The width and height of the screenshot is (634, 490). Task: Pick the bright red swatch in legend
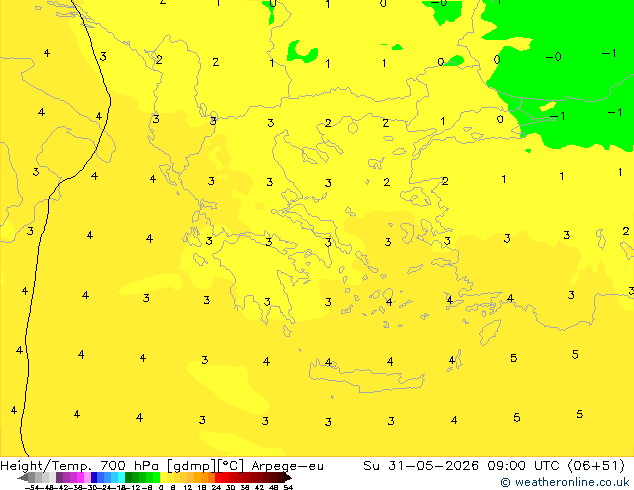(x=218, y=477)
